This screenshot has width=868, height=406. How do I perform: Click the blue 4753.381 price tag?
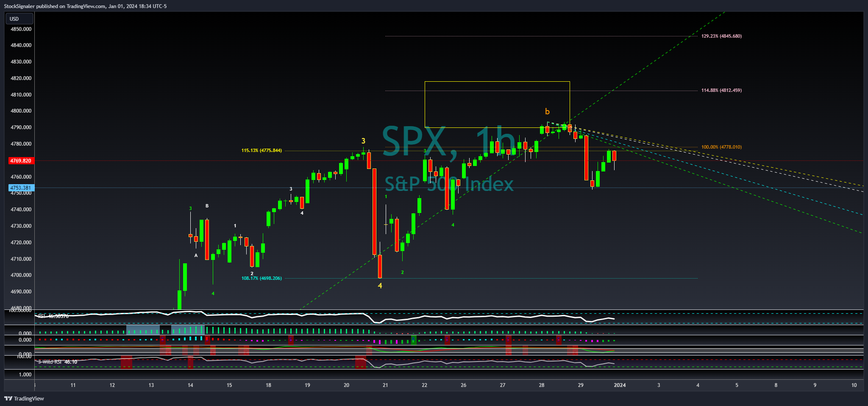pos(21,188)
